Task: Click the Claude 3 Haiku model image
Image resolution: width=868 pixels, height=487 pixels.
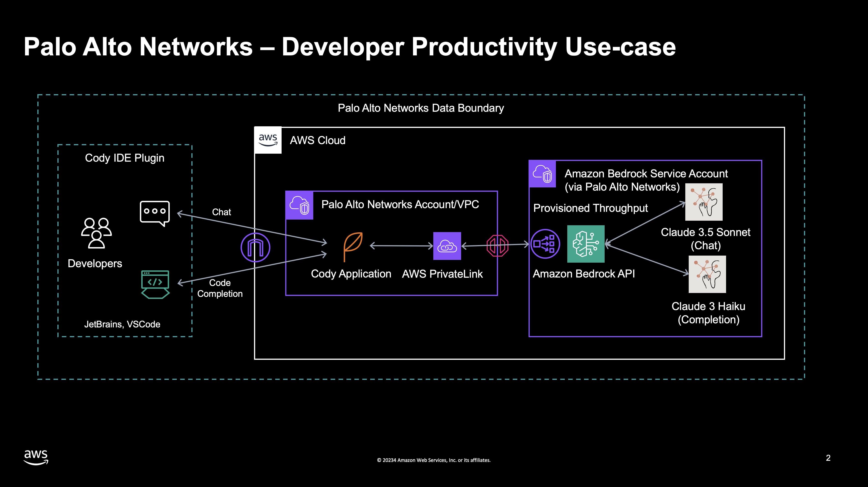Action: click(707, 274)
